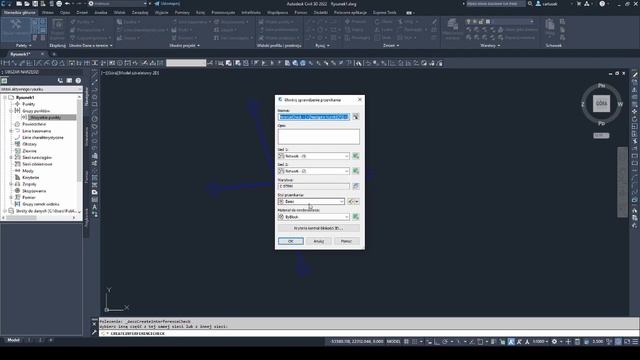Close the command line window with its X
640x360 pixels.
pos(94,324)
